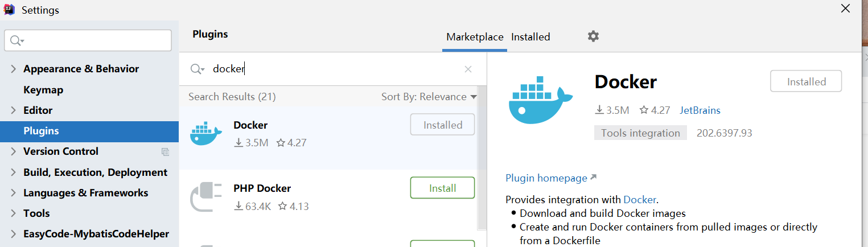Expand Build, Execution, Deployment section
Viewport: 868px width, 247px height.
13,172
